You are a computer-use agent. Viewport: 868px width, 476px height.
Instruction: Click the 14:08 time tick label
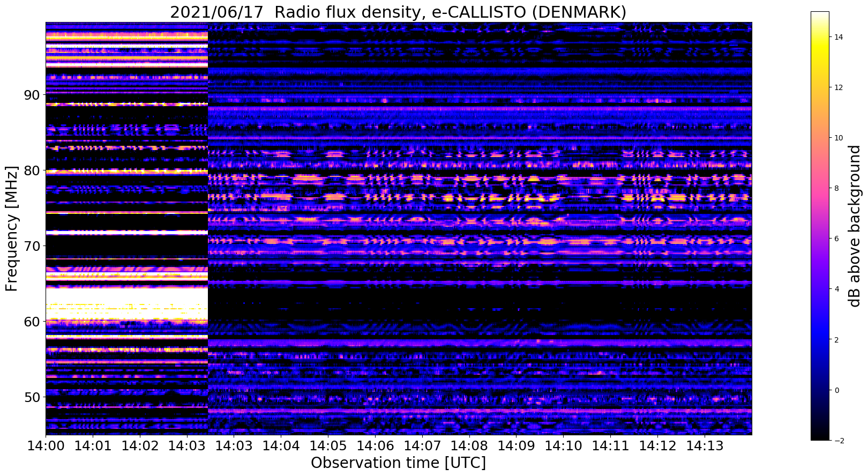469,446
